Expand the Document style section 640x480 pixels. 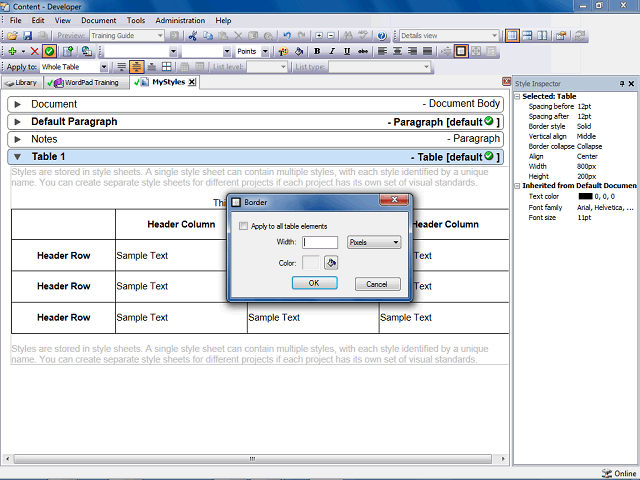(18, 104)
